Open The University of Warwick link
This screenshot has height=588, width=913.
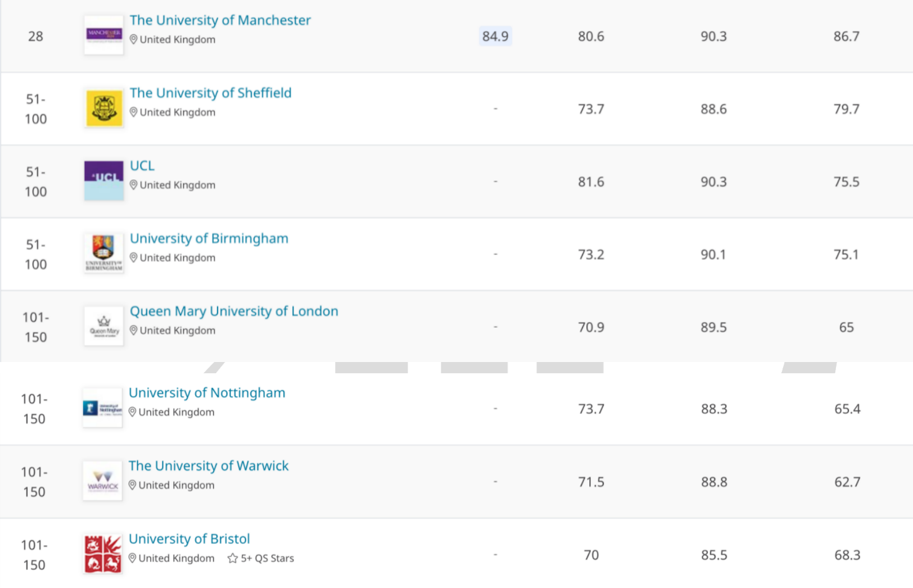coord(208,466)
